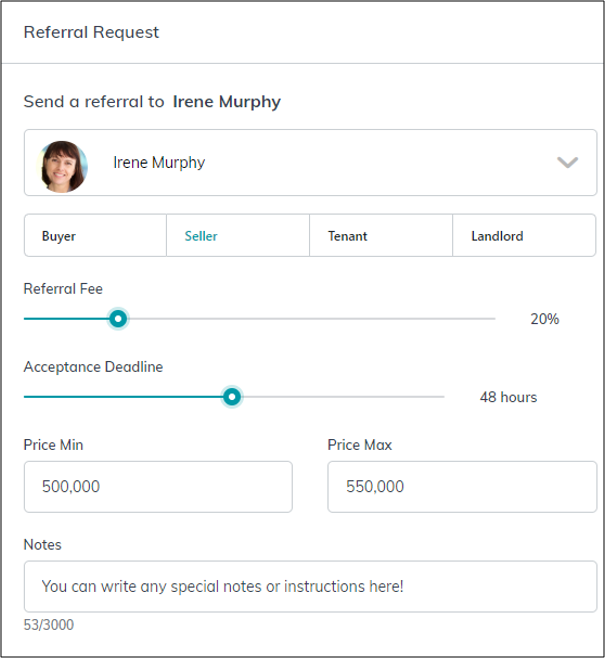Select the Seller client type
Image resolution: width=605 pixels, height=658 pixels.
238,237
